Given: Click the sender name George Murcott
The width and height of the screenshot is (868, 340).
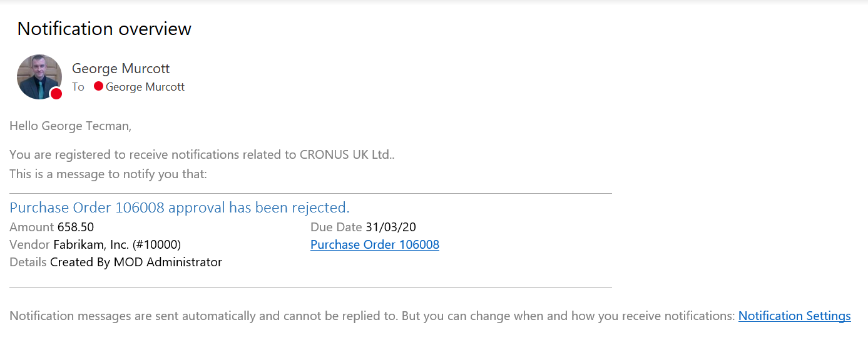Looking at the screenshot, I should [x=121, y=68].
